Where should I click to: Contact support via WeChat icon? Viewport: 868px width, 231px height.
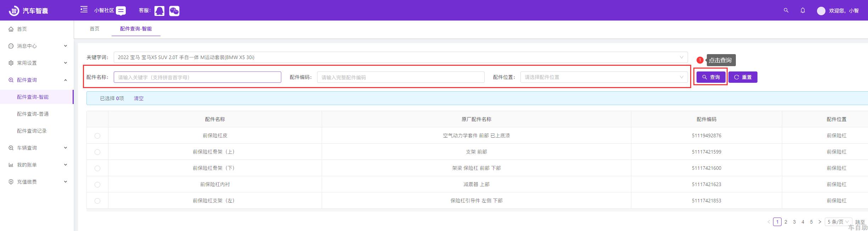(174, 11)
